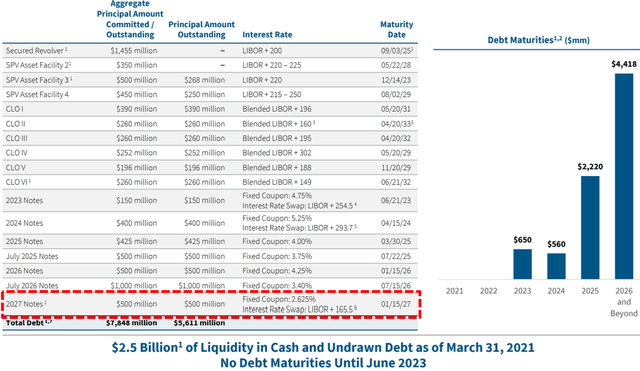
Task: Select Blended LIBOR + 188 rate
Action: pos(277,168)
